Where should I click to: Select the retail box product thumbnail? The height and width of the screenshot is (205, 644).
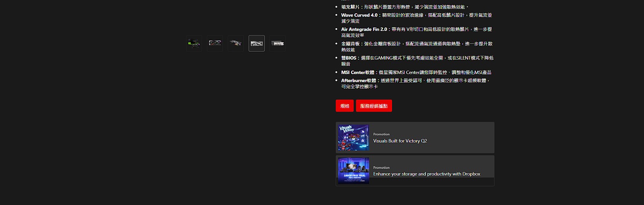tap(194, 43)
